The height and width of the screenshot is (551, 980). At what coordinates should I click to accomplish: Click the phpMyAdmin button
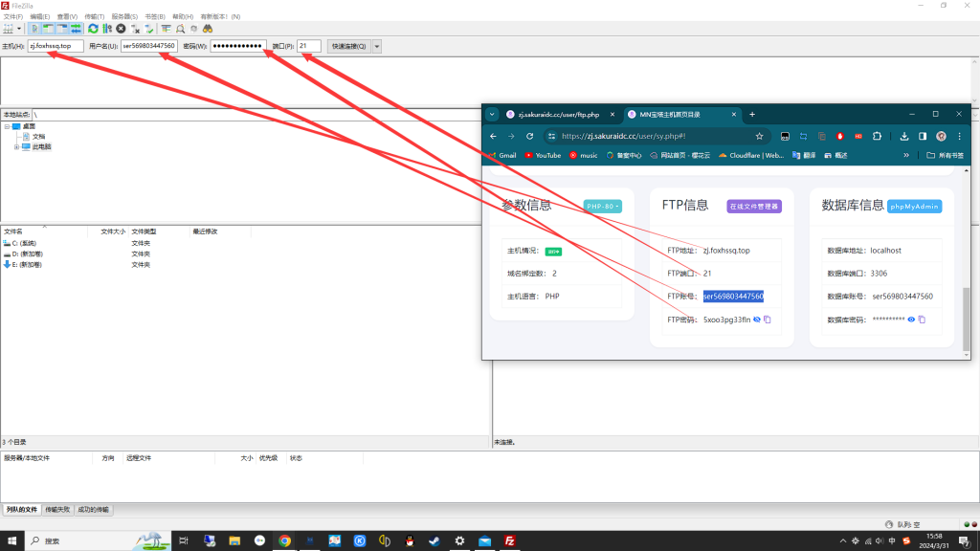coord(914,207)
